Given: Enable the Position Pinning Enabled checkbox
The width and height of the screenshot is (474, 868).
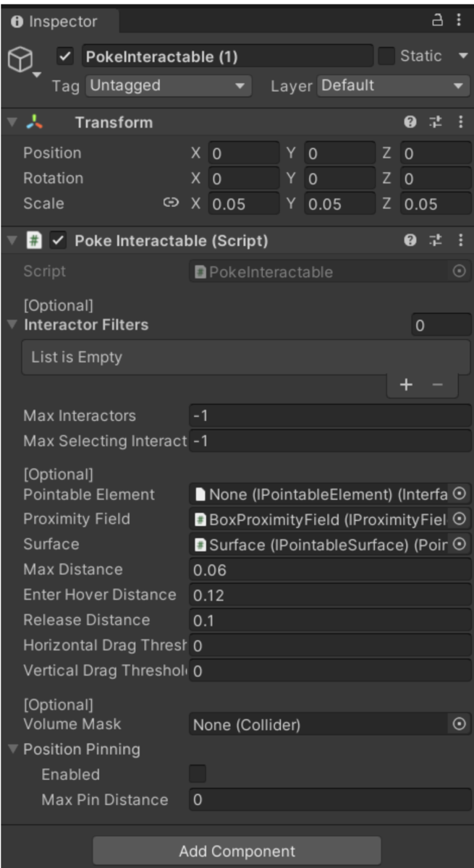Looking at the screenshot, I should [x=198, y=774].
